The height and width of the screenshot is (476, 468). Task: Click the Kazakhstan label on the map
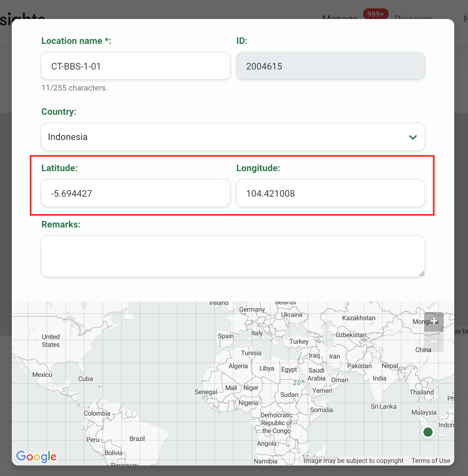[359, 318]
